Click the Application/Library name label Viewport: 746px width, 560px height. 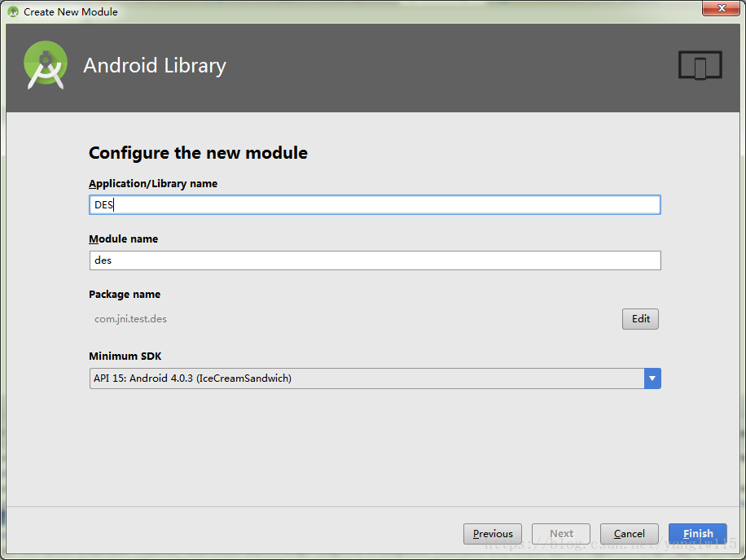tap(153, 183)
